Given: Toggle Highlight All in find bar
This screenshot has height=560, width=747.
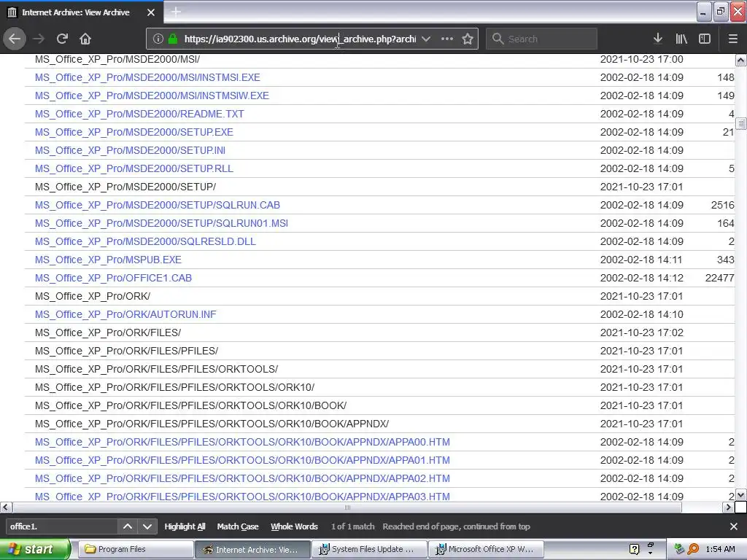Looking at the screenshot, I should [x=185, y=526].
